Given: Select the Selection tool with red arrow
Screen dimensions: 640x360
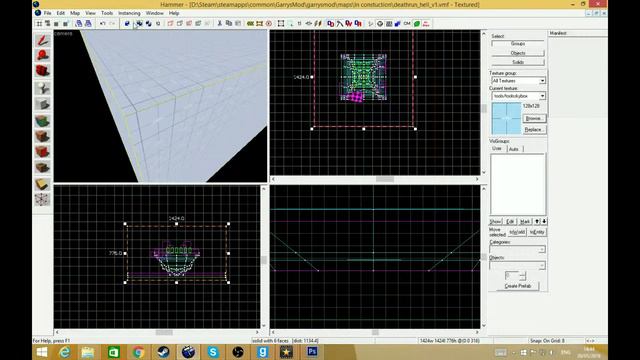Looking at the screenshot, I should (42, 40).
